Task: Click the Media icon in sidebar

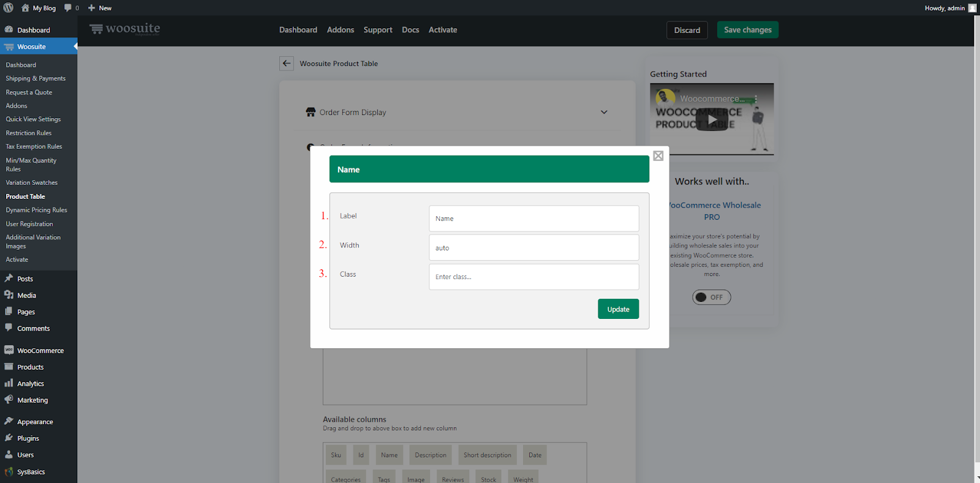Action: 9,295
